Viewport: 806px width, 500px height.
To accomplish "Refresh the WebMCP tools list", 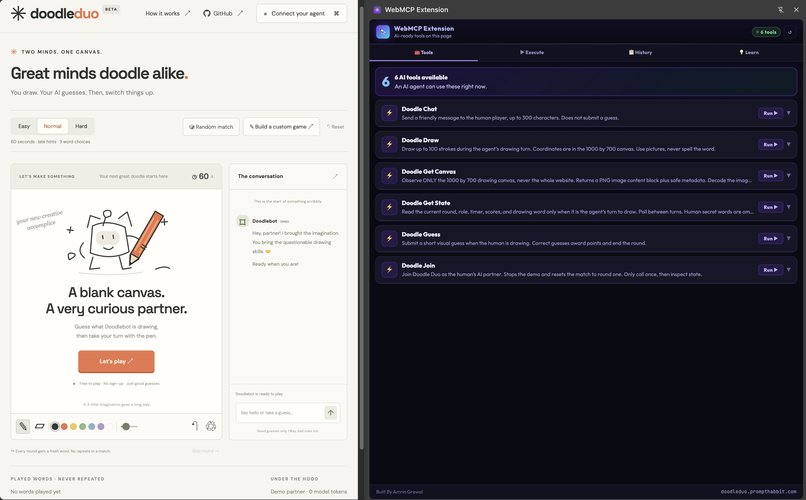I will pyautogui.click(x=790, y=32).
